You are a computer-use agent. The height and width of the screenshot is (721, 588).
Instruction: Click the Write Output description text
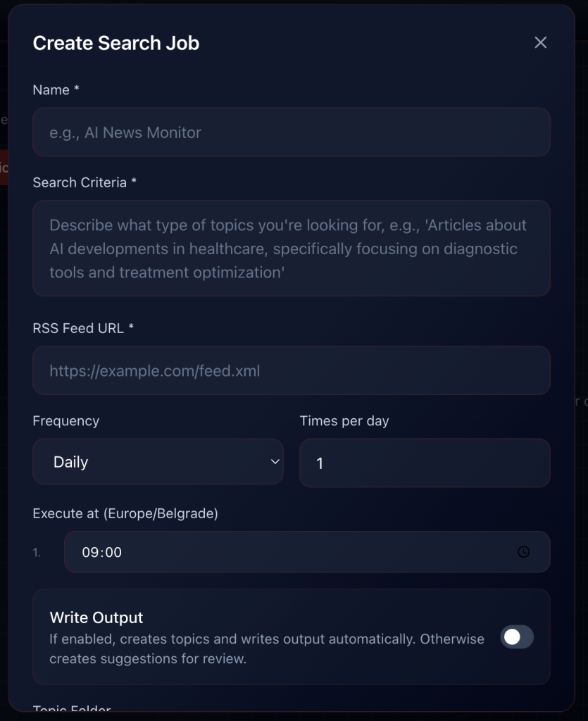click(266, 648)
